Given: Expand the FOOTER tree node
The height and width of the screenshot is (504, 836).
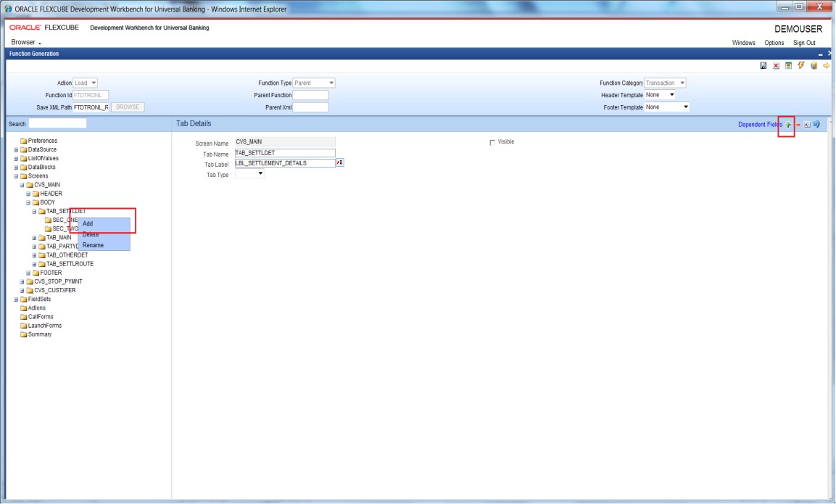Looking at the screenshot, I should [28, 273].
